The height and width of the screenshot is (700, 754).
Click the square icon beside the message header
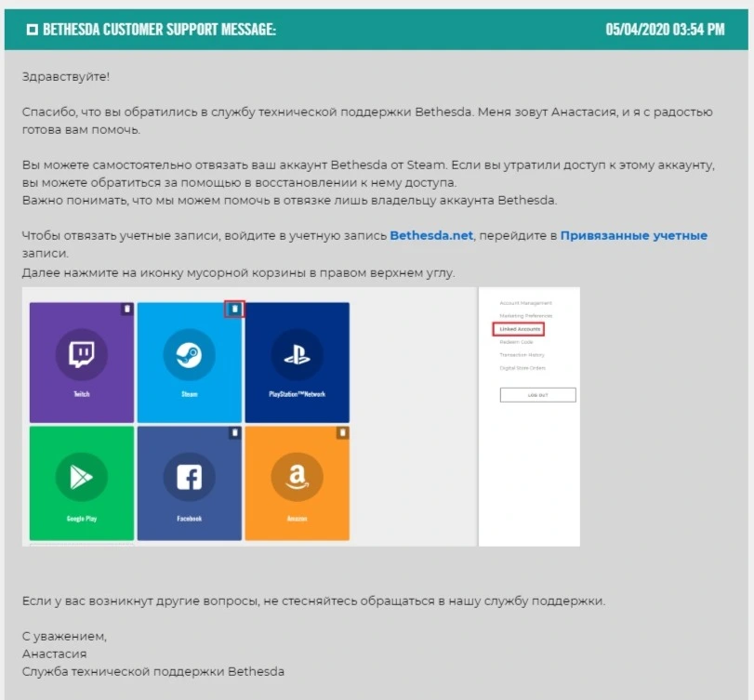[x=33, y=30]
